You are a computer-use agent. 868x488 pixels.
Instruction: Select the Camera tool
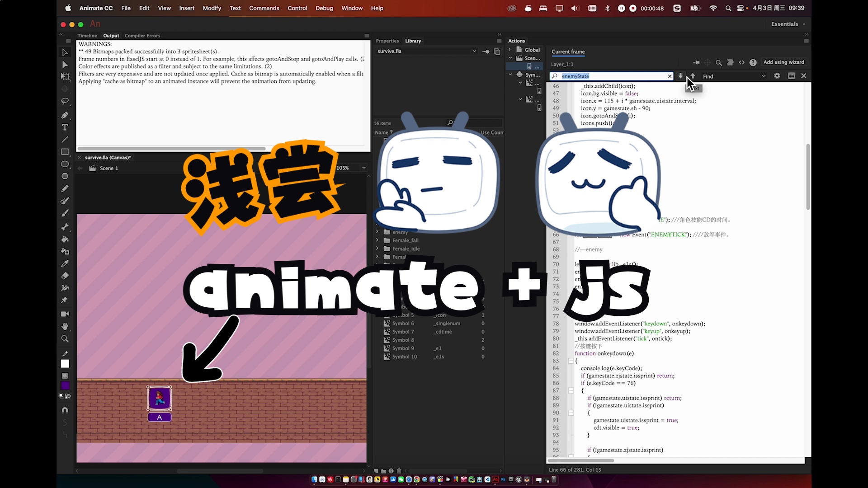click(65, 314)
